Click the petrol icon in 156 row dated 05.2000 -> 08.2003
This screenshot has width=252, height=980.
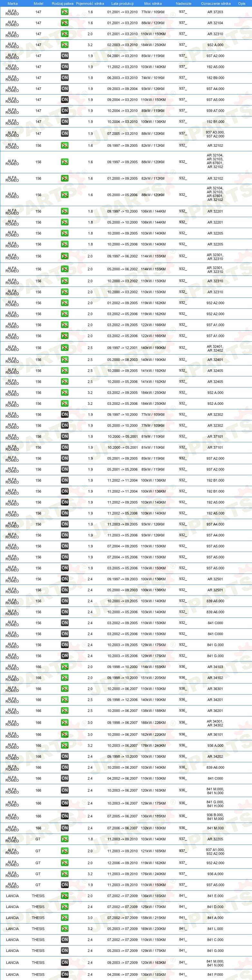tap(65, 360)
